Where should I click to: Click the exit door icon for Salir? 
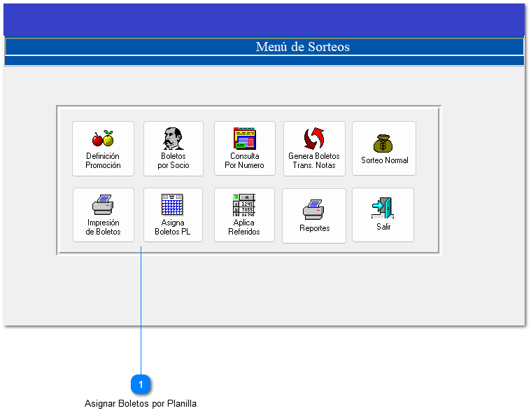click(383, 209)
